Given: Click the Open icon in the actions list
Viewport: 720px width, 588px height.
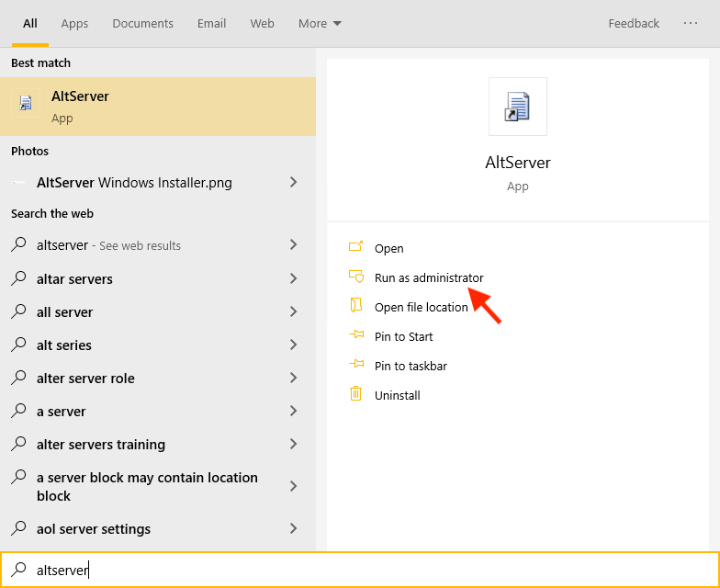Looking at the screenshot, I should [x=356, y=246].
